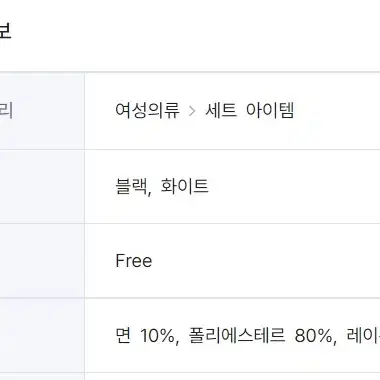This screenshot has width=380, height=380.
Task: Click the color row label cell
Action: 42,187
